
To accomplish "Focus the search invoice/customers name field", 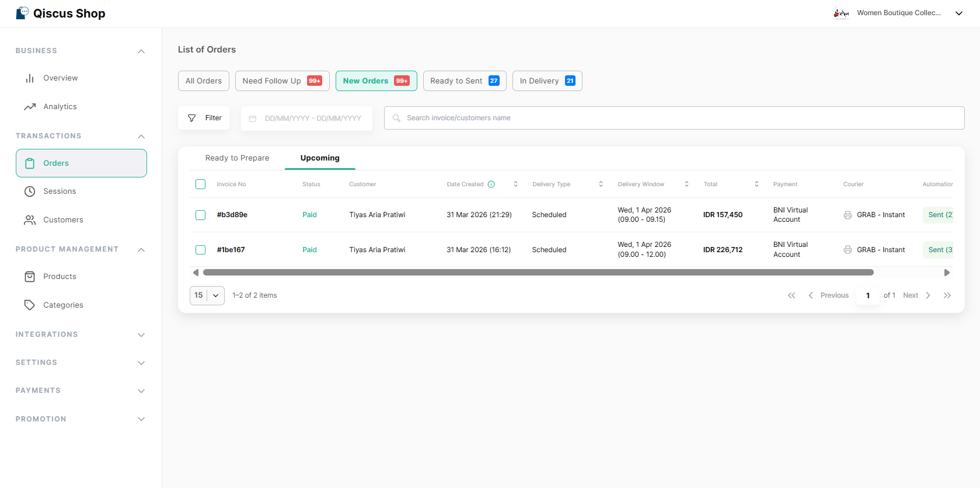I will pyautogui.click(x=677, y=118).
